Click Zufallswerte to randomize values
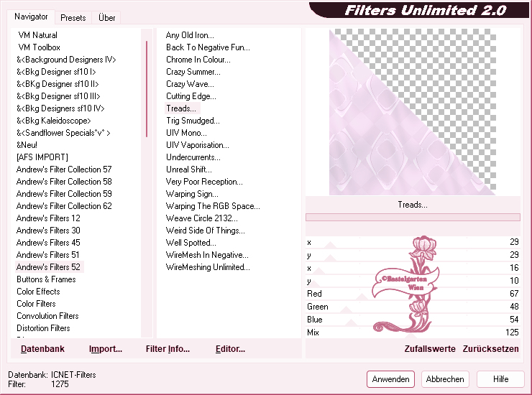This screenshot has width=532, height=395. [430, 349]
